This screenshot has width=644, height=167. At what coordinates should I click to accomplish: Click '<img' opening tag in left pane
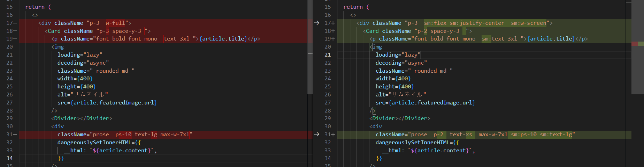tap(58, 47)
